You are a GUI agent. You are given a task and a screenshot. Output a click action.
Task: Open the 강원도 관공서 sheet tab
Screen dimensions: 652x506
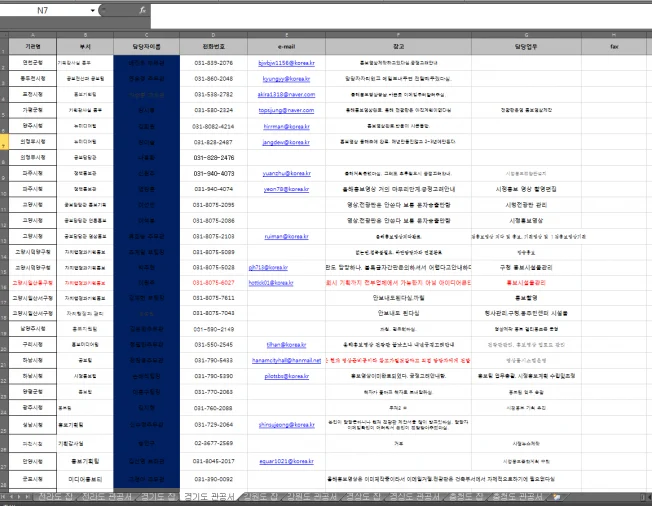tap(312, 497)
